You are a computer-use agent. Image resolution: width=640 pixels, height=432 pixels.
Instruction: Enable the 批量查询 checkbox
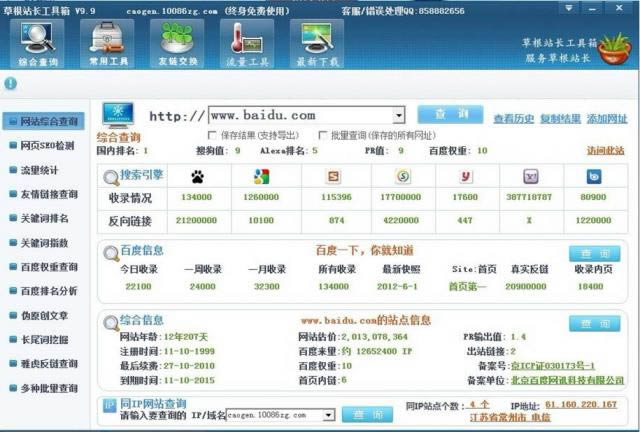322,135
